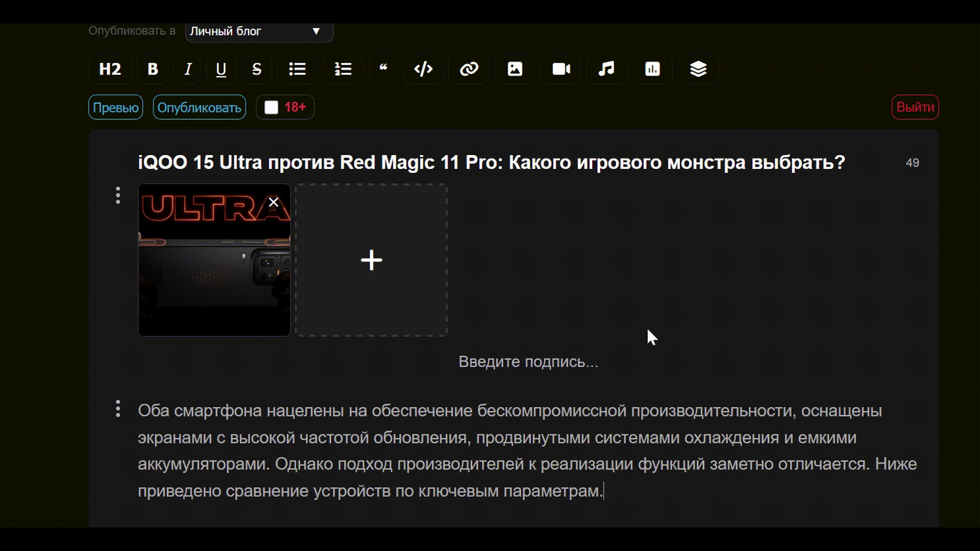Viewport: 980px width, 551px height.
Task: Insert a video block
Action: tap(561, 69)
